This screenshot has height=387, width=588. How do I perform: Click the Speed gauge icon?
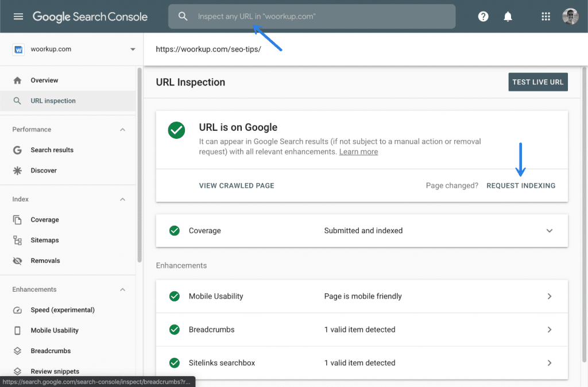click(x=17, y=310)
